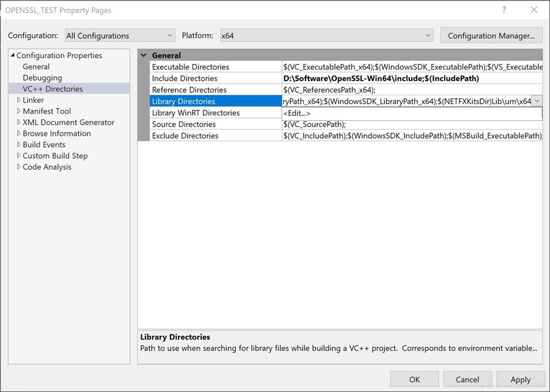Expand the Browse Information node
The width and height of the screenshot is (550, 392).
click(18, 134)
